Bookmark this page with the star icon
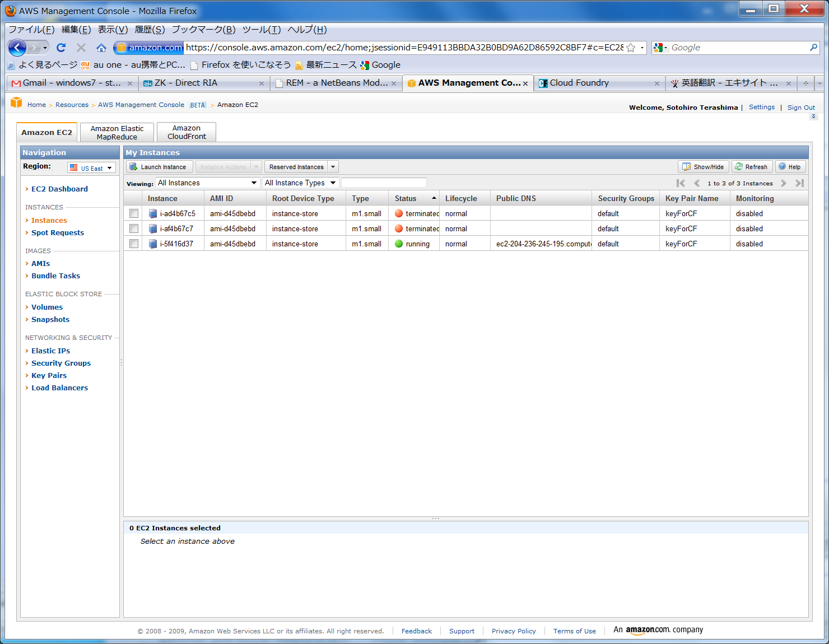This screenshot has height=644, width=829. pyautogui.click(x=631, y=48)
